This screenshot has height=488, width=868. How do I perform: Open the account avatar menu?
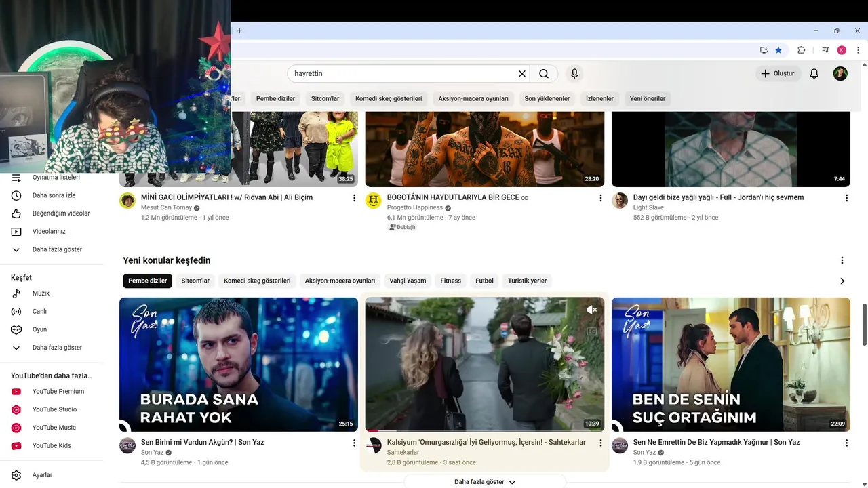pos(840,73)
